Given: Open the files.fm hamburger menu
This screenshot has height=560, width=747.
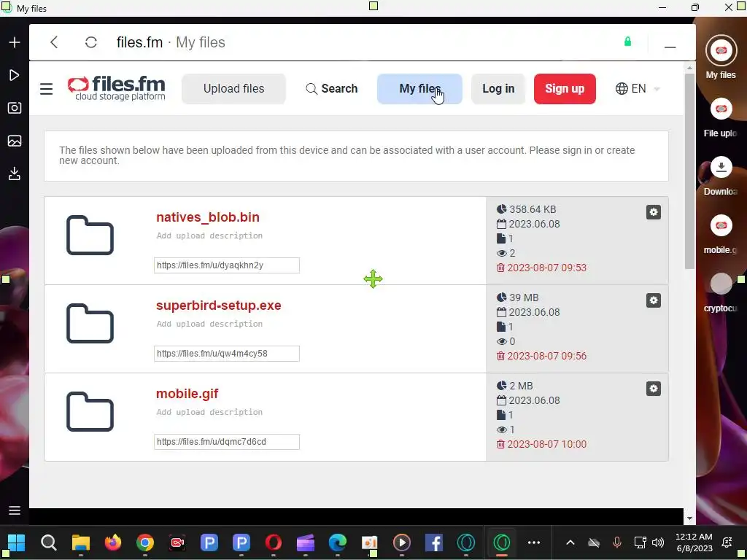Looking at the screenshot, I should (46, 89).
